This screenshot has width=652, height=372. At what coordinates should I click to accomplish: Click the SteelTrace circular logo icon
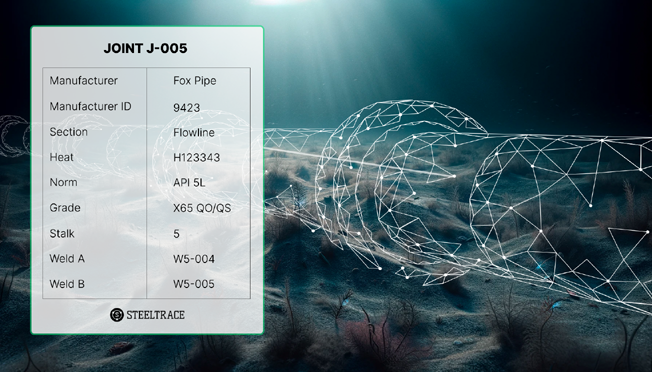pos(117,315)
